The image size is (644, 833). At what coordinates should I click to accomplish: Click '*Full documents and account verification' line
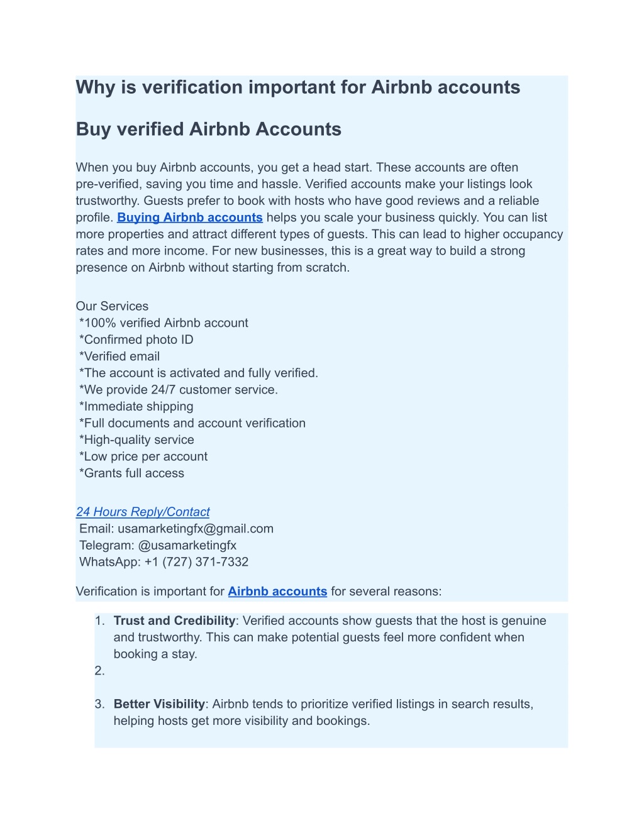[x=192, y=423]
